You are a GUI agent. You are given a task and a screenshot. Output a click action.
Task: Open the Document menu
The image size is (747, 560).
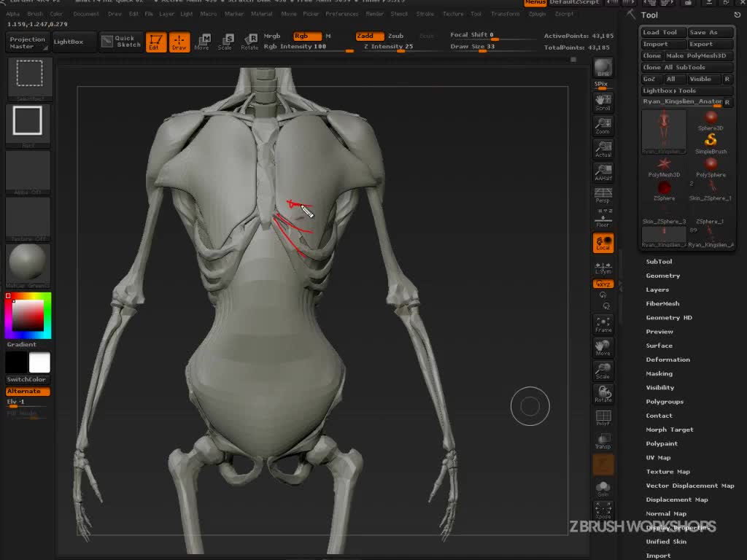click(x=86, y=15)
